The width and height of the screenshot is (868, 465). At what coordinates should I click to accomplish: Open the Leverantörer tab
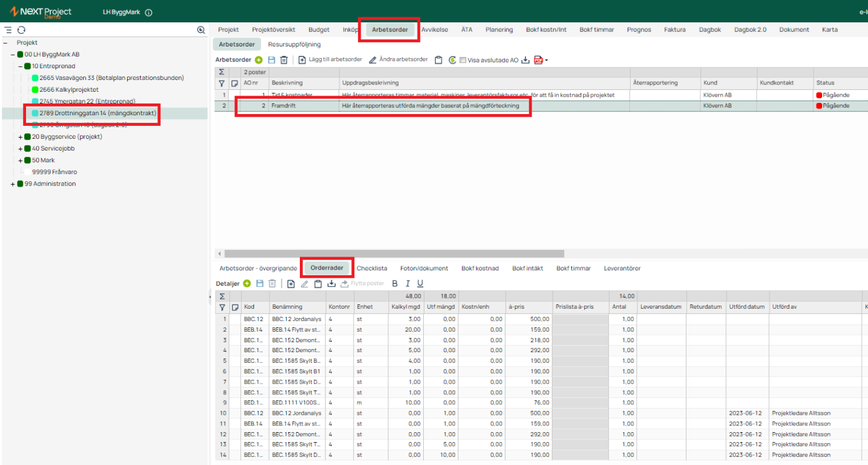pyautogui.click(x=622, y=268)
